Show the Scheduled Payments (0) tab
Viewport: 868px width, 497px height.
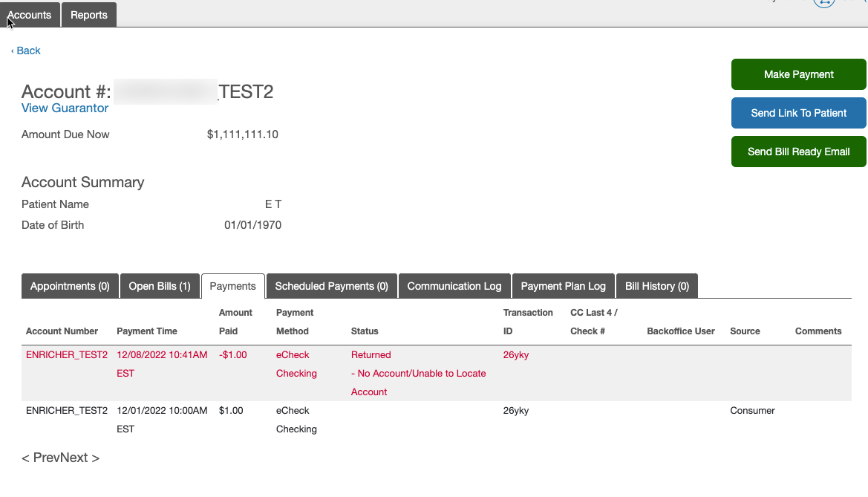pyautogui.click(x=331, y=286)
